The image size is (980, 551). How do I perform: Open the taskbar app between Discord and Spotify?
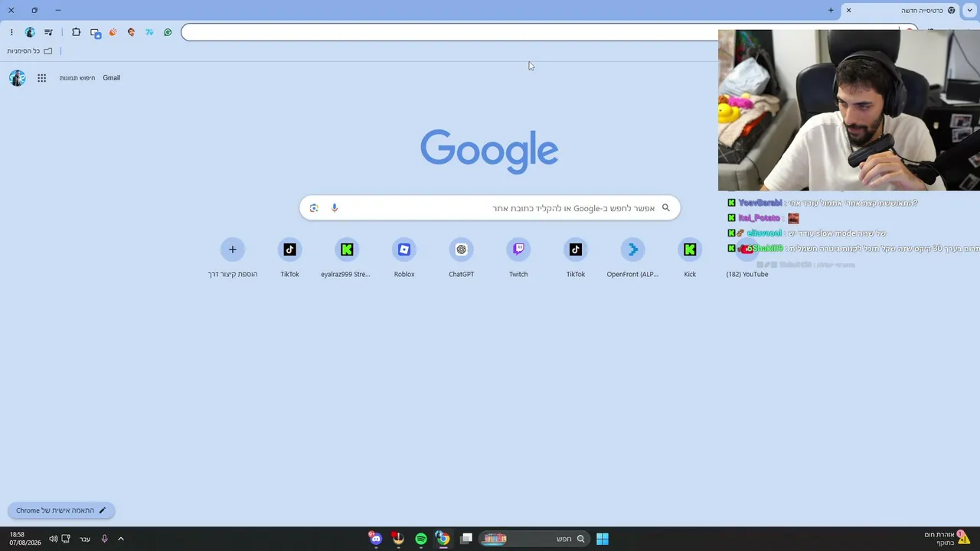coord(398,539)
